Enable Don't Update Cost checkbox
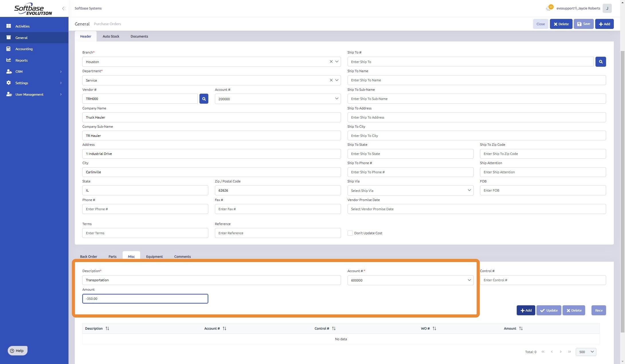625x364 pixels. point(350,233)
